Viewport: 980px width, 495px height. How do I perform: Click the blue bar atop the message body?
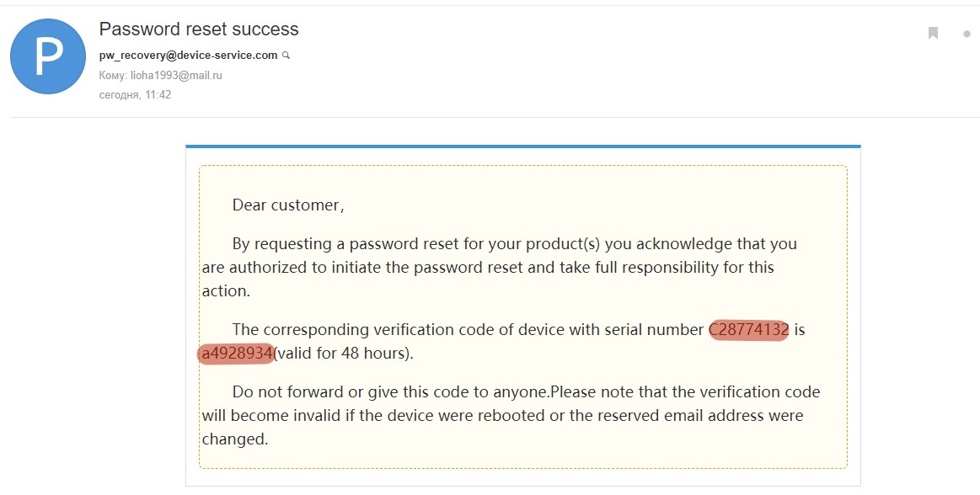[522, 146]
